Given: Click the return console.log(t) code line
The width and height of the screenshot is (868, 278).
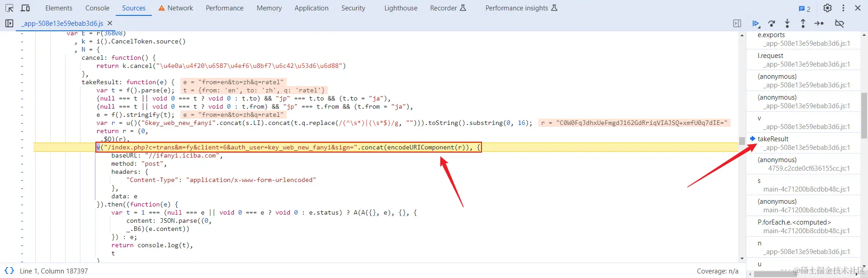Looking at the screenshot, I should (152, 245).
